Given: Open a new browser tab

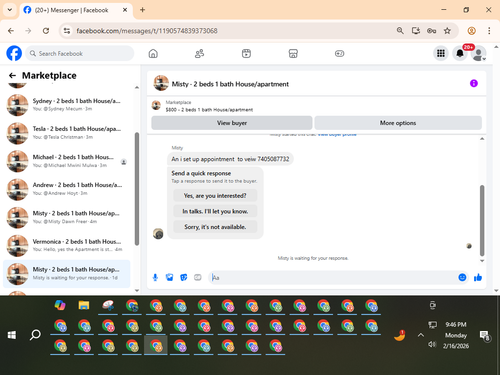Looking at the screenshot, I should [142, 10].
